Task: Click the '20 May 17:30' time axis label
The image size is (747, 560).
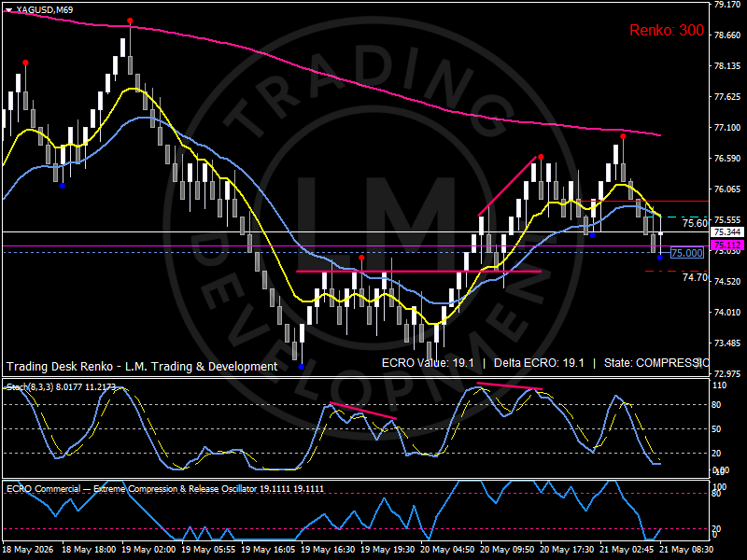Action: (567, 550)
